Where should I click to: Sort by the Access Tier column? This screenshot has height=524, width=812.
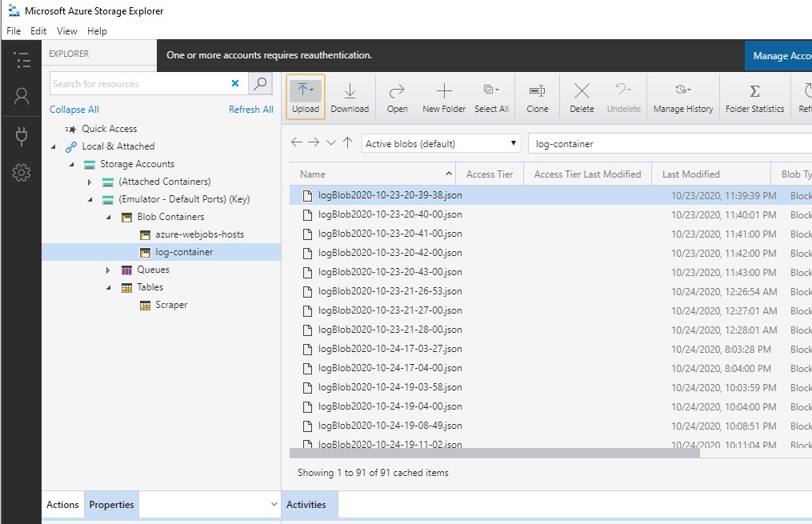(490, 174)
